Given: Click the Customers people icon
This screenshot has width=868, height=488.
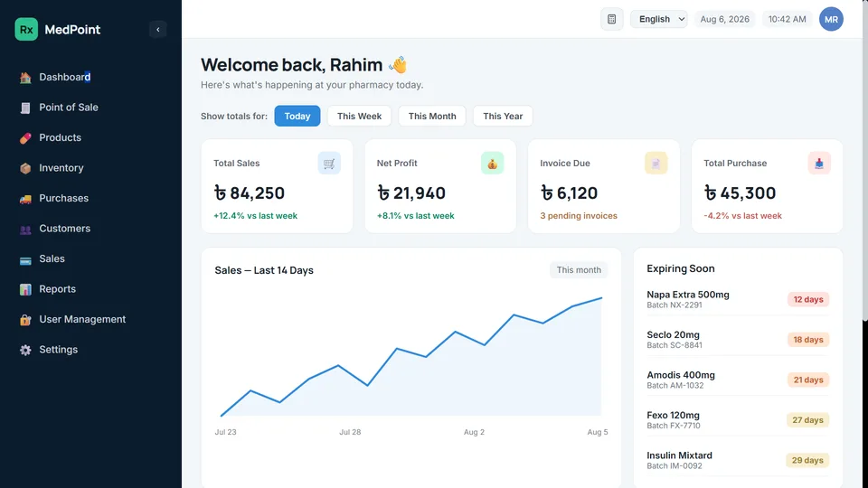Looking at the screenshot, I should click(x=25, y=229).
